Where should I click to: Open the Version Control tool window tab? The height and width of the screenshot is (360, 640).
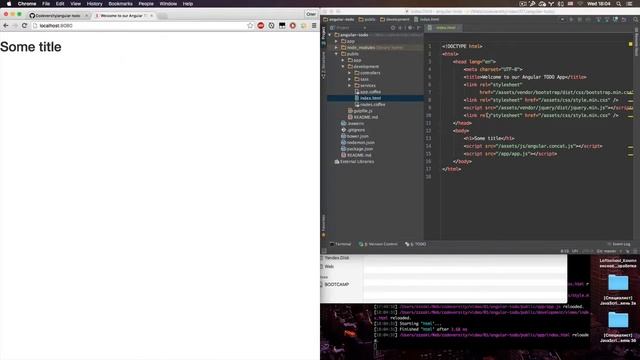(x=378, y=244)
